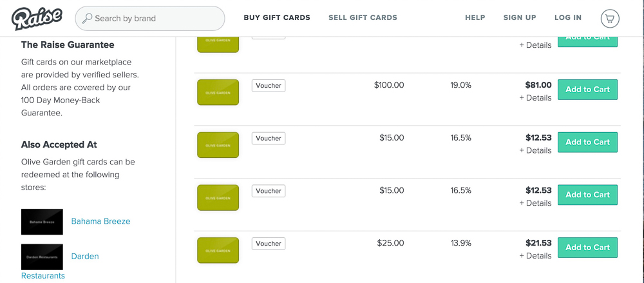Click Olive Garden card image for $100.00

[218, 92]
